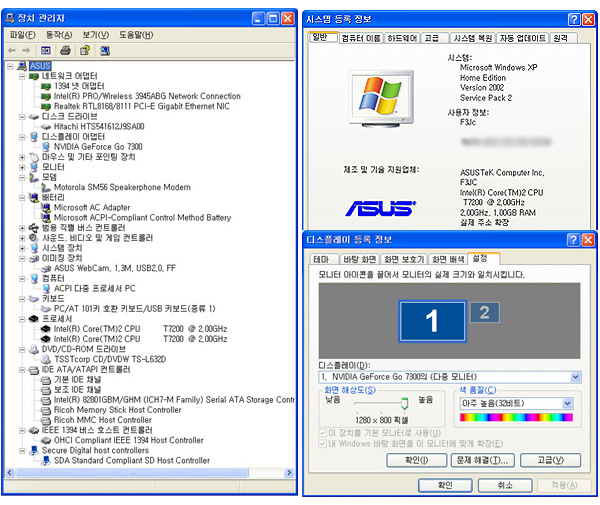The height and width of the screenshot is (505, 600).
Task: Select the ASUS root computer icon
Action: [x=22, y=66]
